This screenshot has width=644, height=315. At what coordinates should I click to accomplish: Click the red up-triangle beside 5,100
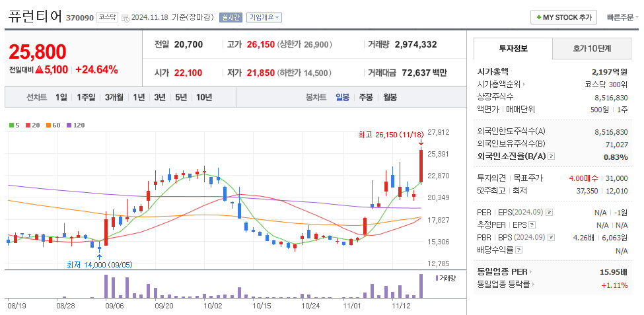pyautogui.click(x=40, y=70)
